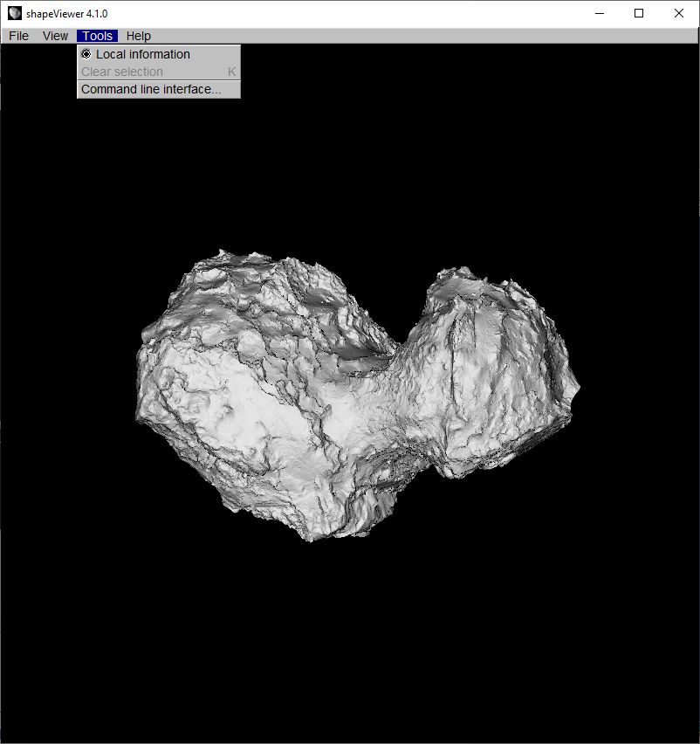
Task: Toggle the Local information option
Action: tap(159, 54)
